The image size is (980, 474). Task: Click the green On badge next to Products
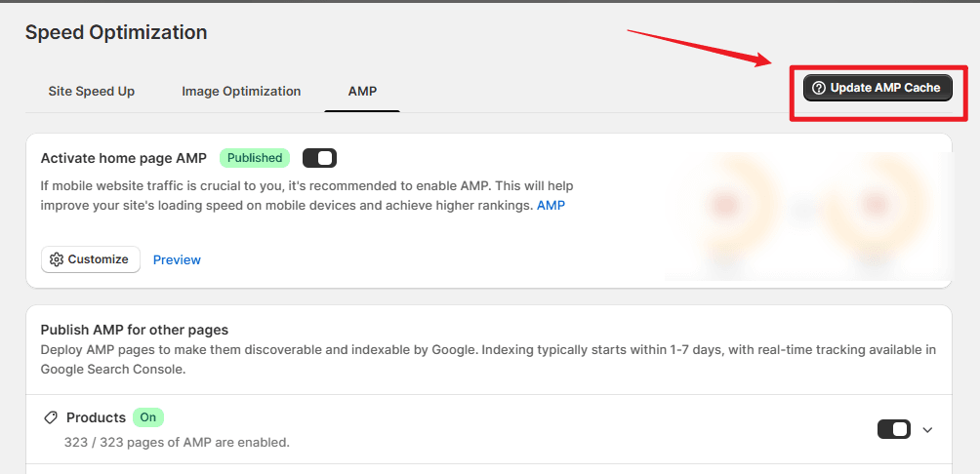pyautogui.click(x=148, y=417)
